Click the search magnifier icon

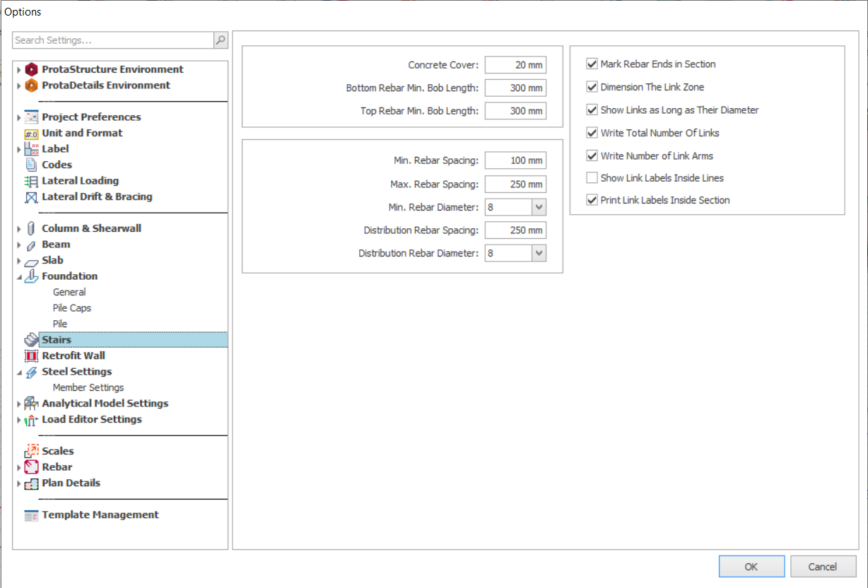(221, 41)
